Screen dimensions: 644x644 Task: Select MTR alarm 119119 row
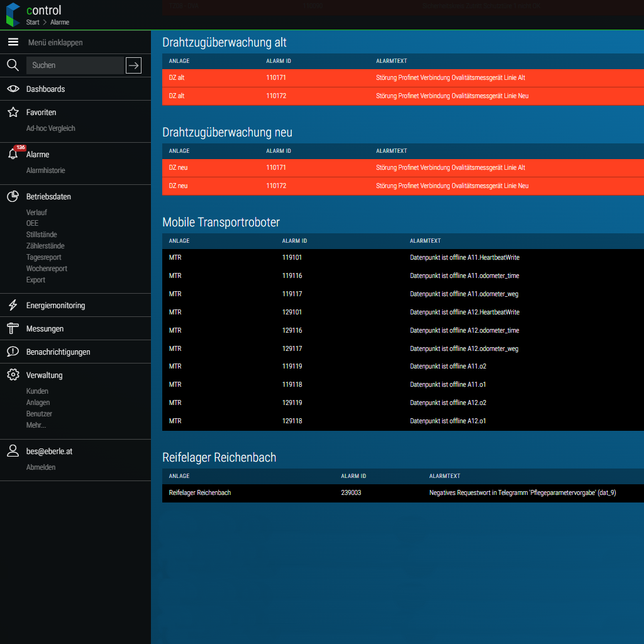tap(403, 367)
